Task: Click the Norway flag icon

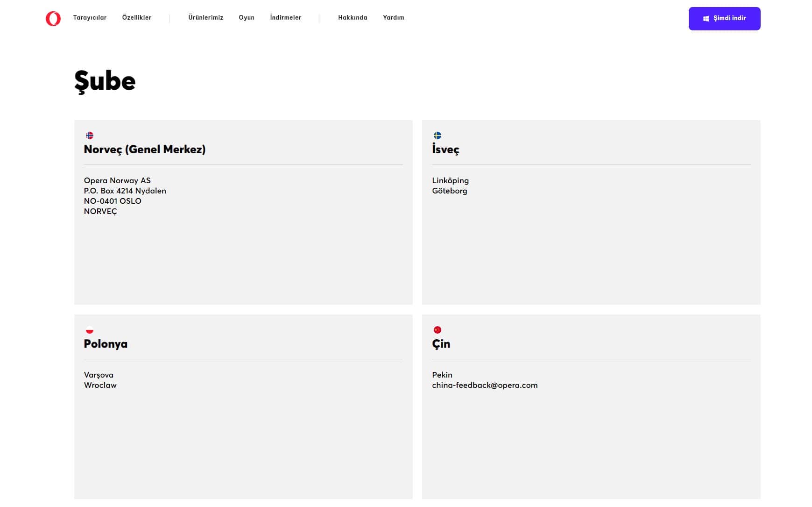Action: (x=90, y=136)
